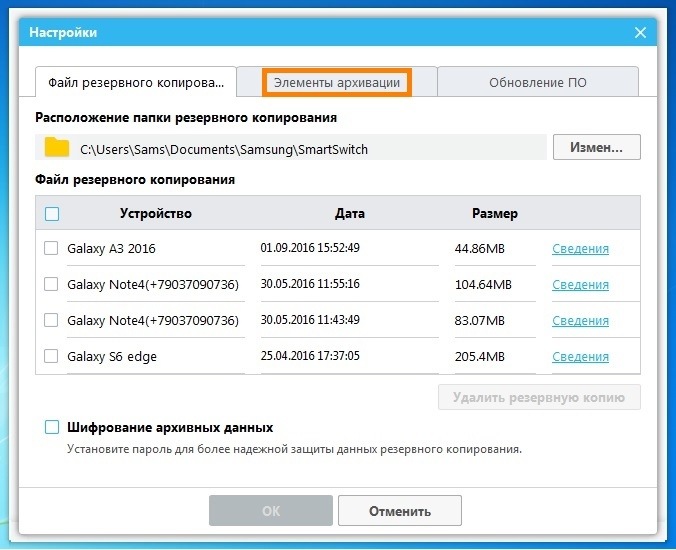Open Сведения link for Galaxy A3 2016
This screenshot has width=676, height=550.
[580, 249]
